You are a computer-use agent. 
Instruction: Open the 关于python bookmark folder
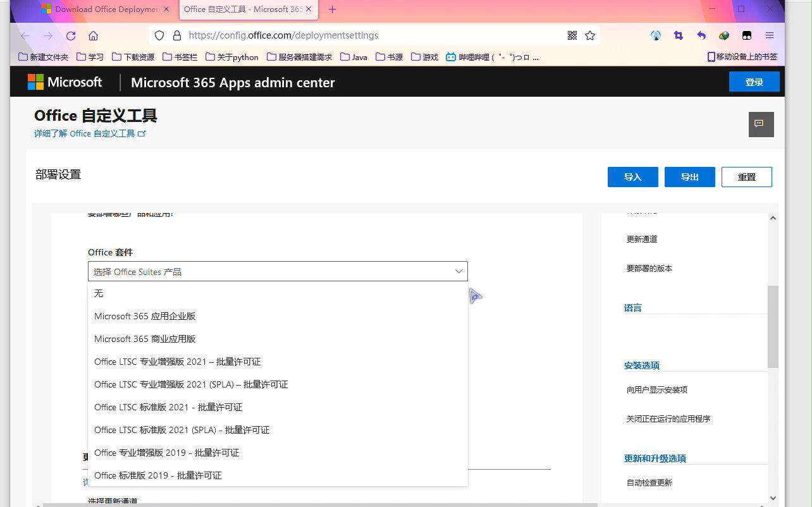point(231,57)
